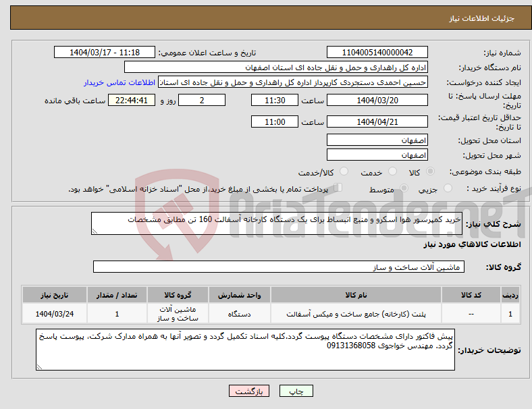Toggle the اسناد خزانه اسلامی payment checkbox
This screenshot has height=409, width=532.
[x=338, y=188]
